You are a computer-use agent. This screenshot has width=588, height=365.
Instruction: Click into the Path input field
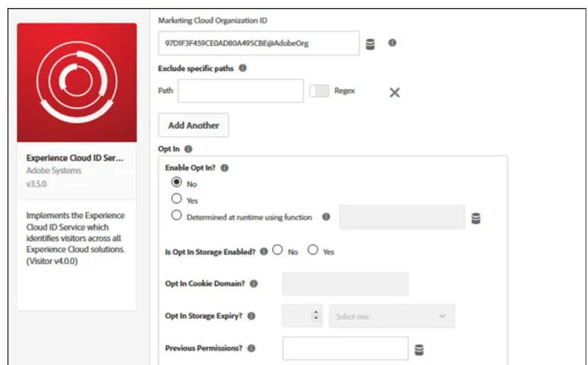coord(241,91)
